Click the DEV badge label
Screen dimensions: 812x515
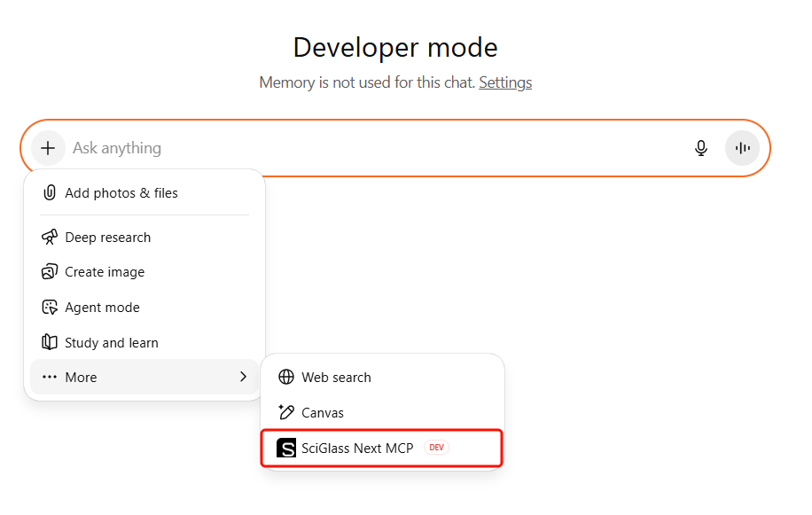coord(436,449)
